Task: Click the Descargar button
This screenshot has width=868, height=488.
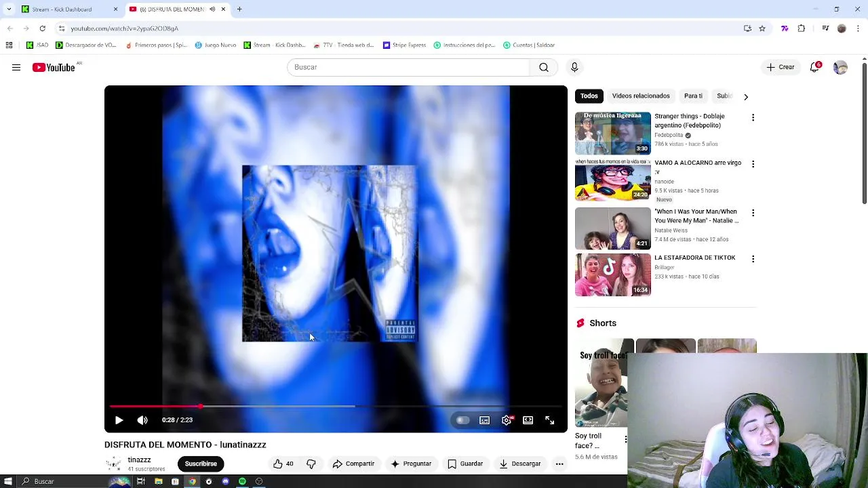Action: click(x=520, y=464)
